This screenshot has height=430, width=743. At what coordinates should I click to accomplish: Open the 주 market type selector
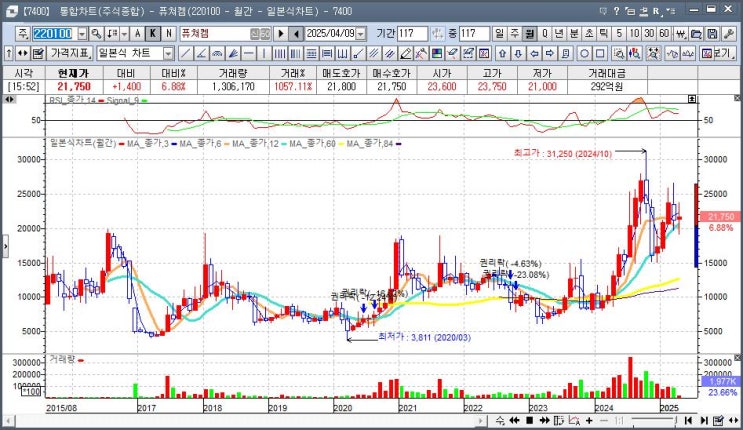click(22, 34)
